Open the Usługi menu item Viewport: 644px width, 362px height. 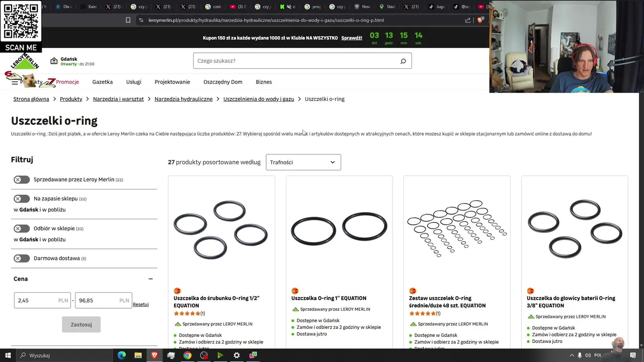tap(134, 82)
